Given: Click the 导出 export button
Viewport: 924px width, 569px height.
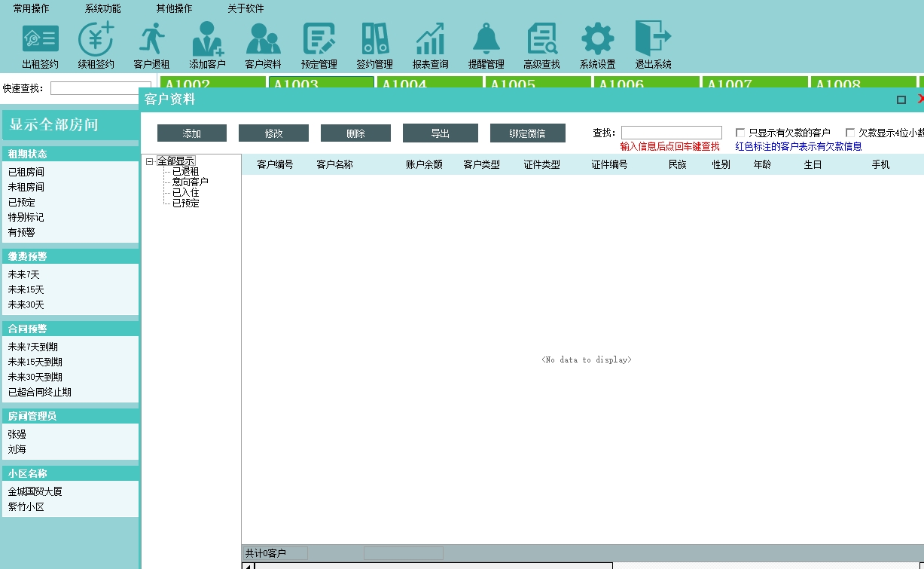Looking at the screenshot, I should 440,133.
